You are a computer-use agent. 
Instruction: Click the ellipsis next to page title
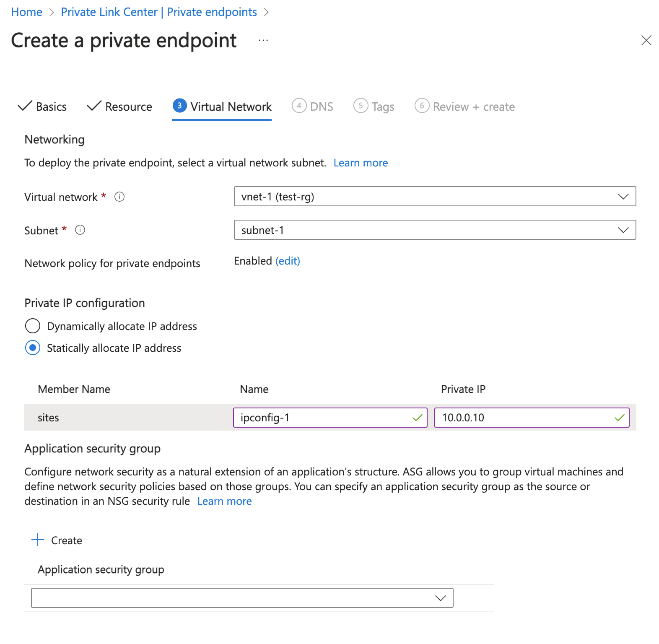(263, 40)
